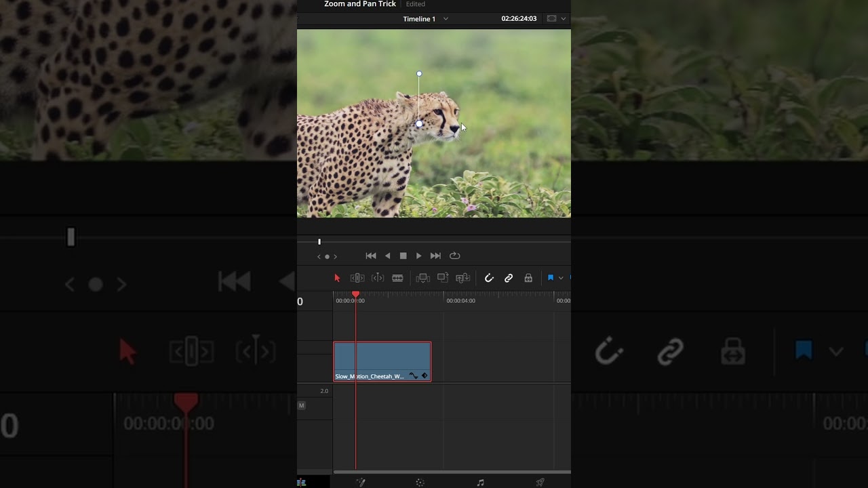The image size is (868, 488).
Task: Click the 00:00:04:00 ruler timecode
Action: [x=460, y=301]
